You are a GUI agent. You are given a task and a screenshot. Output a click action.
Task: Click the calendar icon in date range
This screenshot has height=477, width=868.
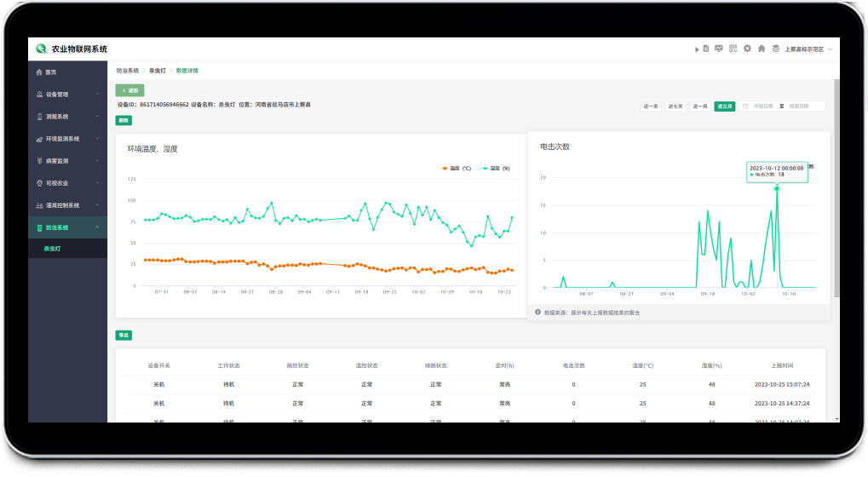(x=745, y=106)
